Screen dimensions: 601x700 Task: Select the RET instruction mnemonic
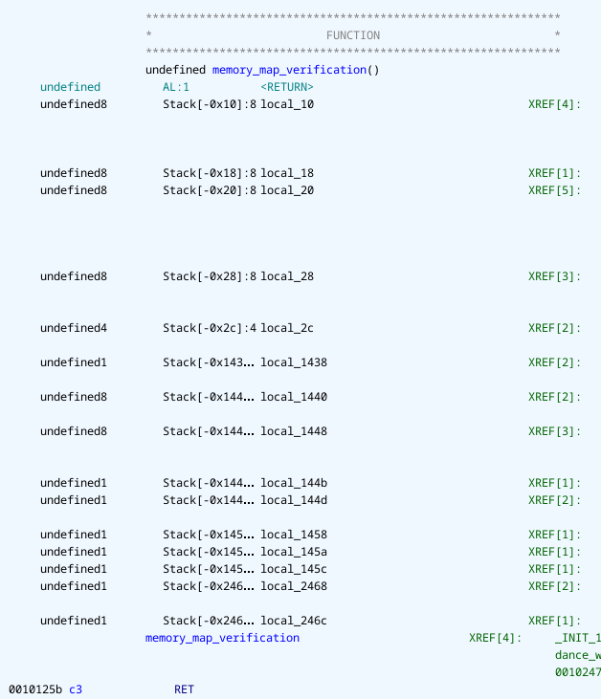[x=184, y=689]
